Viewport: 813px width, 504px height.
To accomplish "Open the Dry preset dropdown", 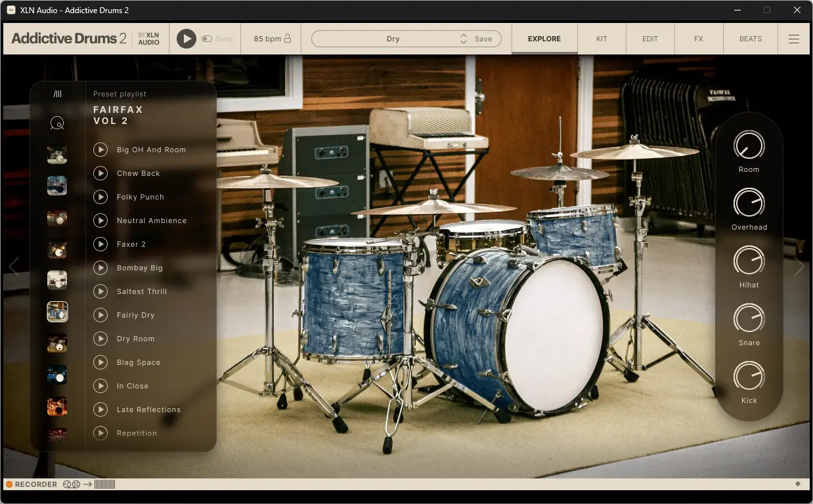I will point(394,38).
